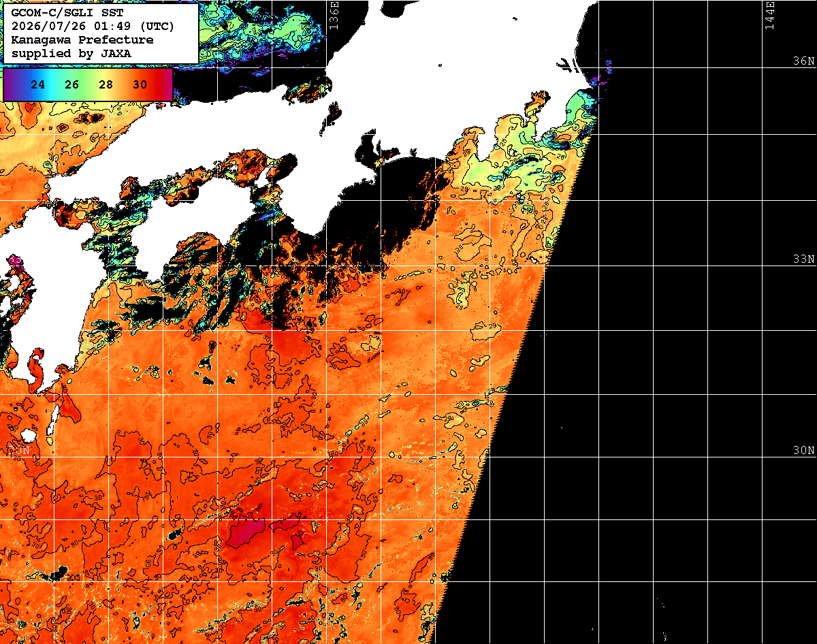Click the 136E longitude label
The image size is (817, 644).
(334, 15)
